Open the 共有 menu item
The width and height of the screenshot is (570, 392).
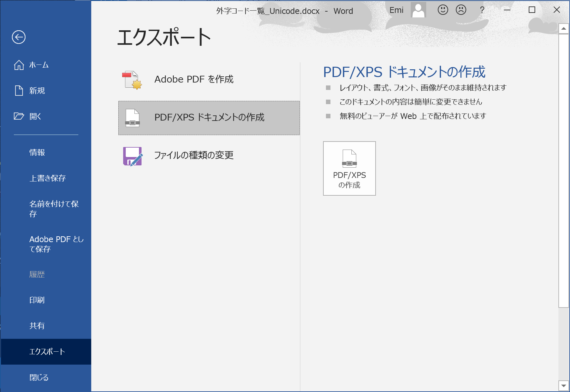37,326
